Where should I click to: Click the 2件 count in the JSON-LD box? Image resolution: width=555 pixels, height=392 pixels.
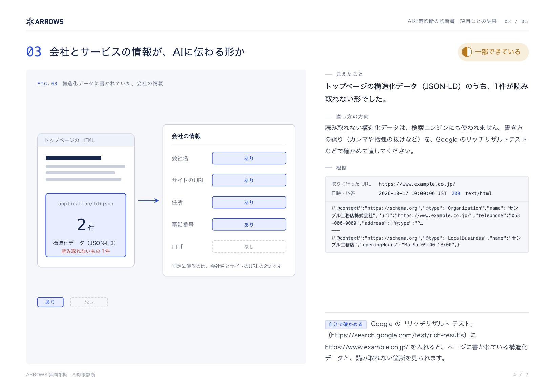tap(86, 225)
